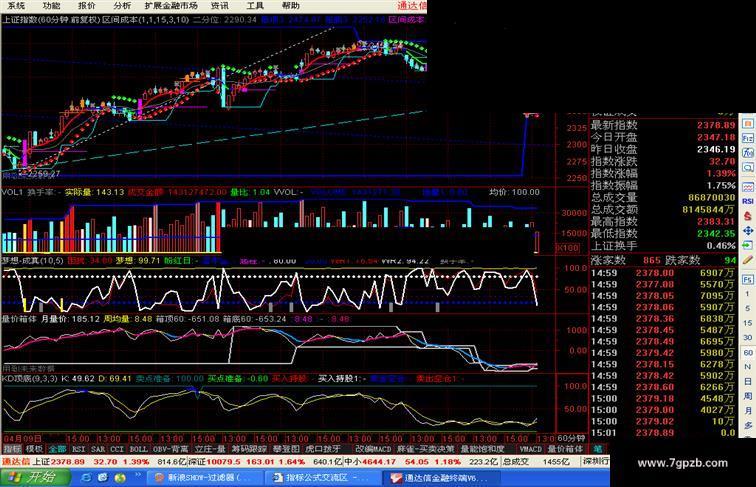Select the 量能饱和度 indicator tab
Viewport: 756px width, 487px height.
tap(483, 448)
